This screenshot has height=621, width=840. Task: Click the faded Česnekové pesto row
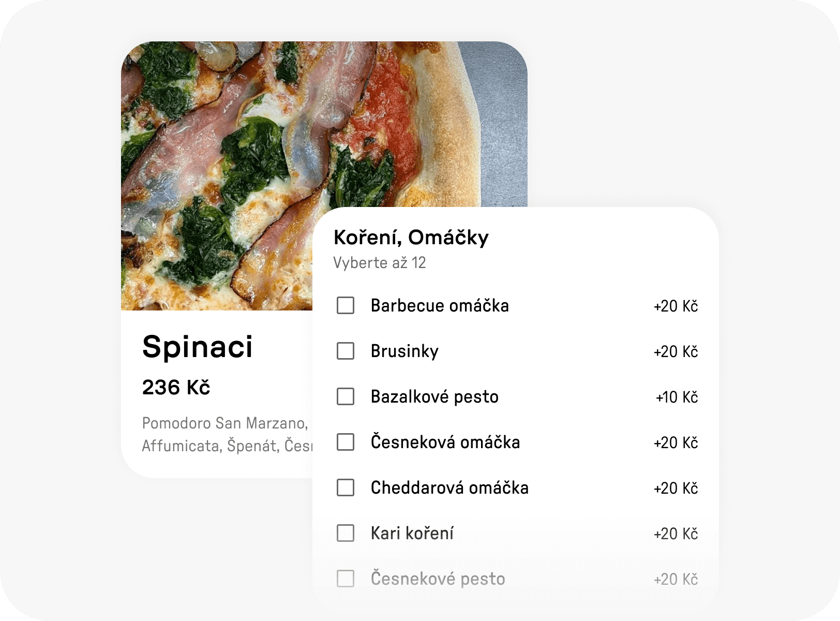point(438,579)
